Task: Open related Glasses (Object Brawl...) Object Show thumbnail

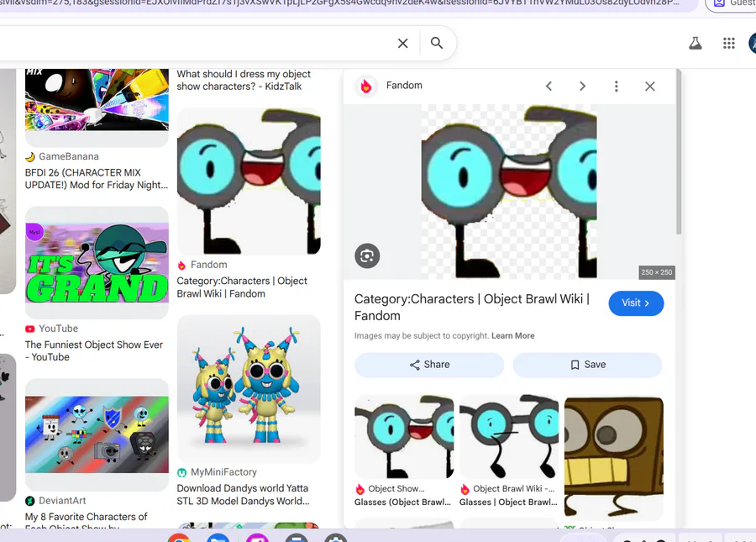Action: 404,437
